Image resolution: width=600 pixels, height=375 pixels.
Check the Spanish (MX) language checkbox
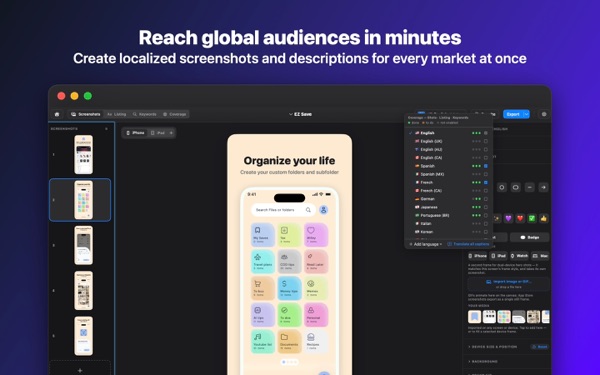[486, 174]
